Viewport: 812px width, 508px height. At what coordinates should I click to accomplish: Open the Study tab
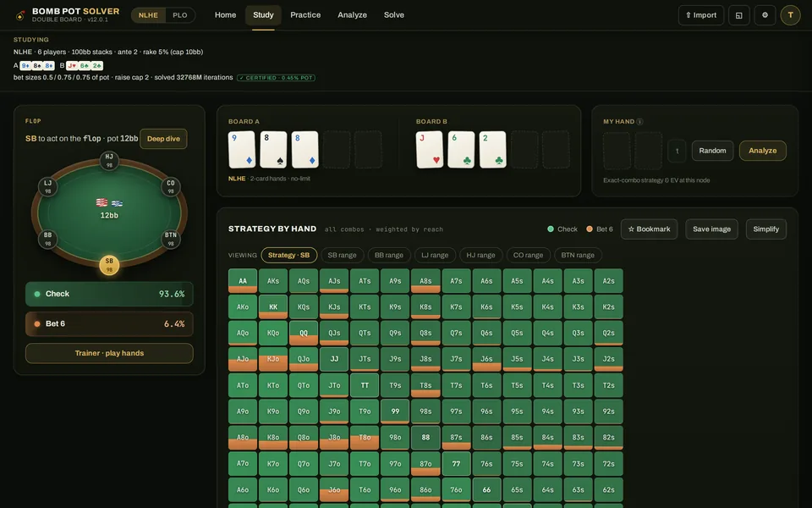click(263, 15)
